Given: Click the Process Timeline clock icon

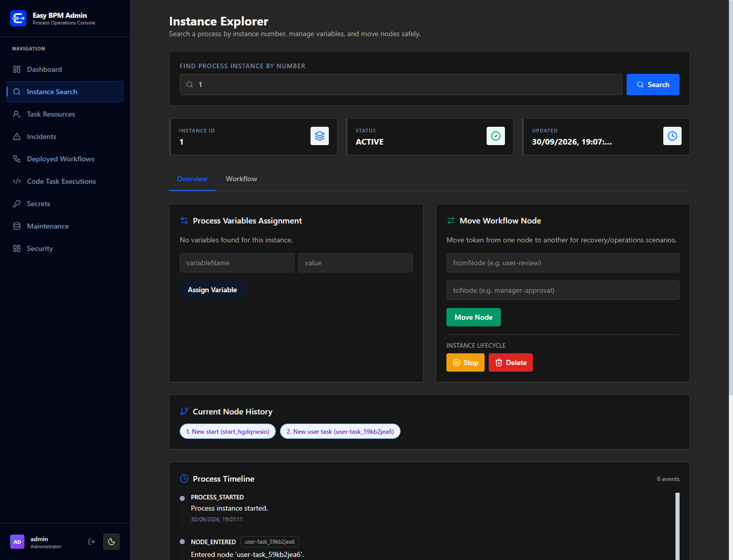Looking at the screenshot, I should pyautogui.click(x=184, y=479).
